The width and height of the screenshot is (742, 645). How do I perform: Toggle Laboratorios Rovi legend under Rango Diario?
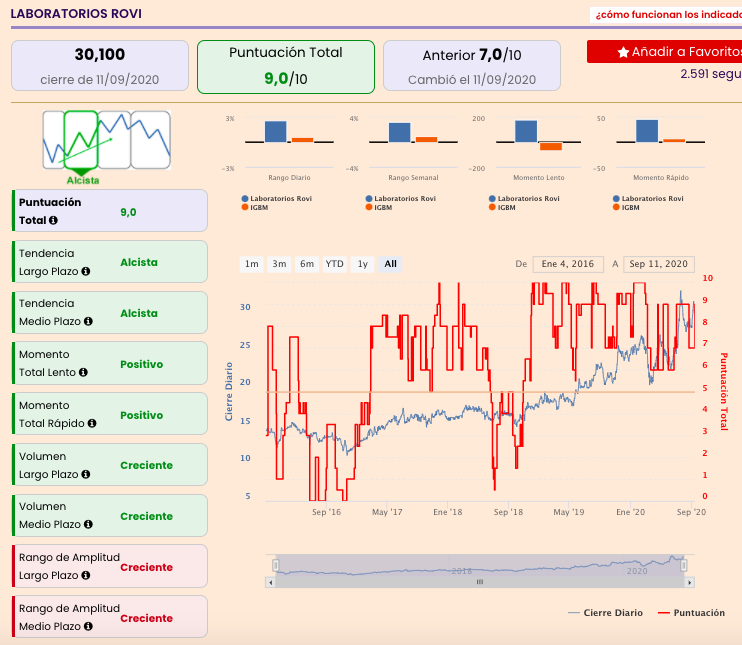tap(276, 199)
